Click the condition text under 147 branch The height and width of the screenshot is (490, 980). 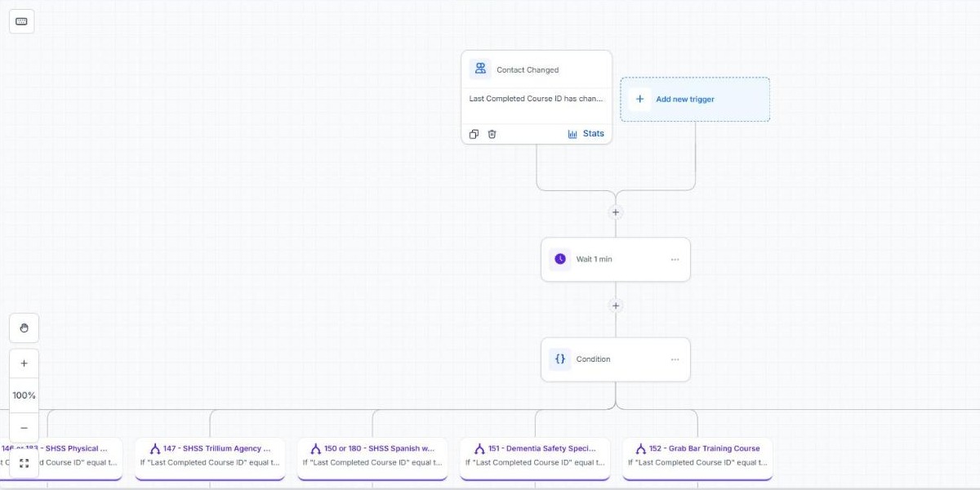pos(209,462)
